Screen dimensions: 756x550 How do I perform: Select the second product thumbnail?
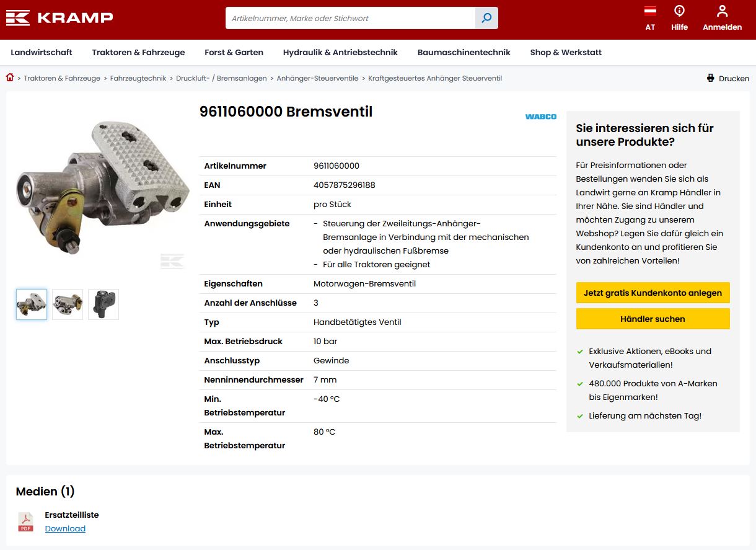[68, 304]
